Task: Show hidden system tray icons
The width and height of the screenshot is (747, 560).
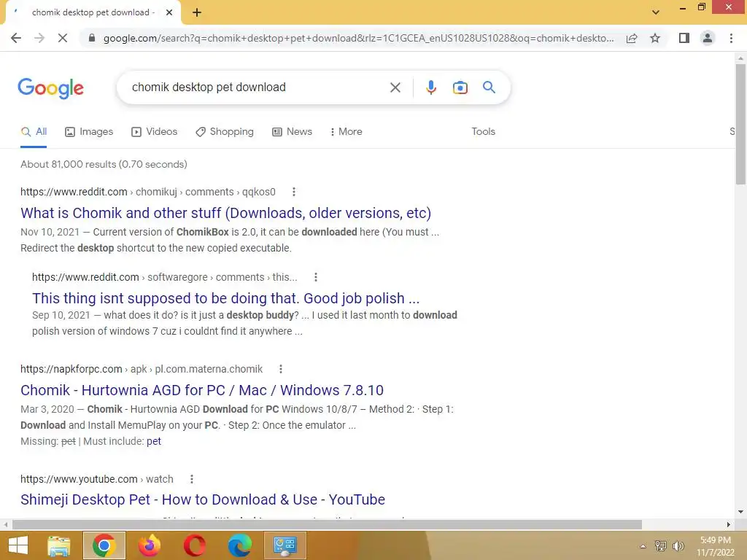Action: point(643,546)
